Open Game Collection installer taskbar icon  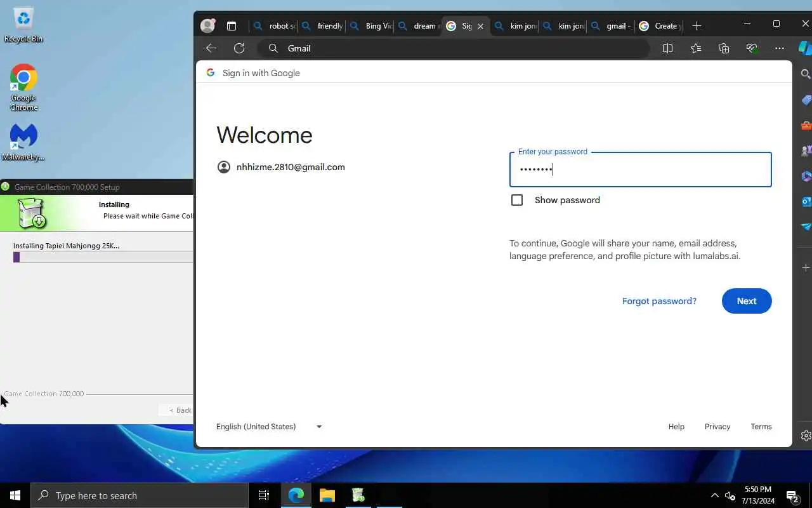coord(358,495)
